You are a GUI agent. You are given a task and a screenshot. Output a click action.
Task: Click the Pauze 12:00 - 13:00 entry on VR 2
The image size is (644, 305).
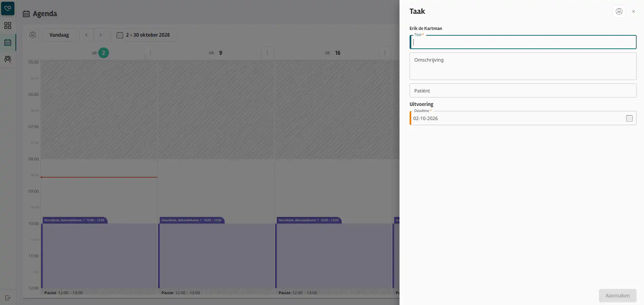click(64, 293)
